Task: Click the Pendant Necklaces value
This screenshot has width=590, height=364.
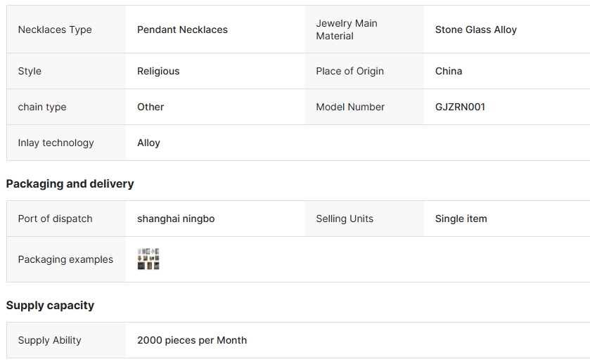Action: pos(182,30)
